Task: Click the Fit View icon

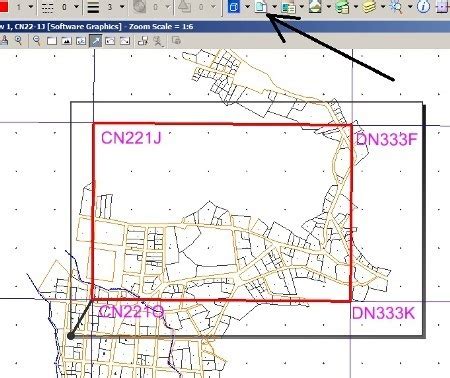Action: coord(66,41)
